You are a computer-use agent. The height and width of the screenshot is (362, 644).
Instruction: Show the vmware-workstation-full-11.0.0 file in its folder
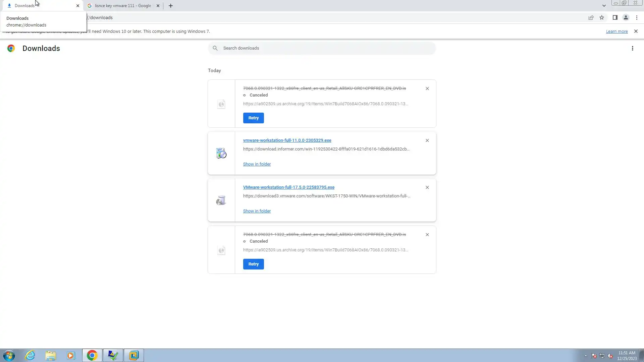tap(257, 164)
